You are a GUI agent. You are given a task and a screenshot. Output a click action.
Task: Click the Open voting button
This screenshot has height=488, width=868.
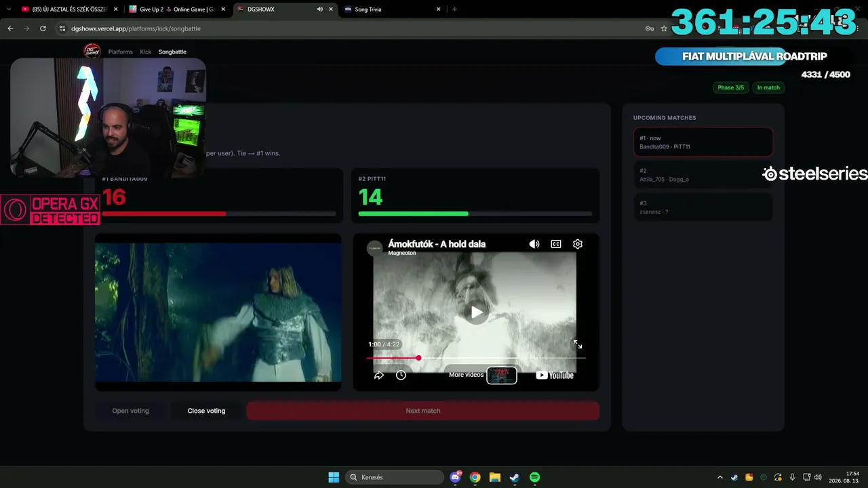click(130, 411)
